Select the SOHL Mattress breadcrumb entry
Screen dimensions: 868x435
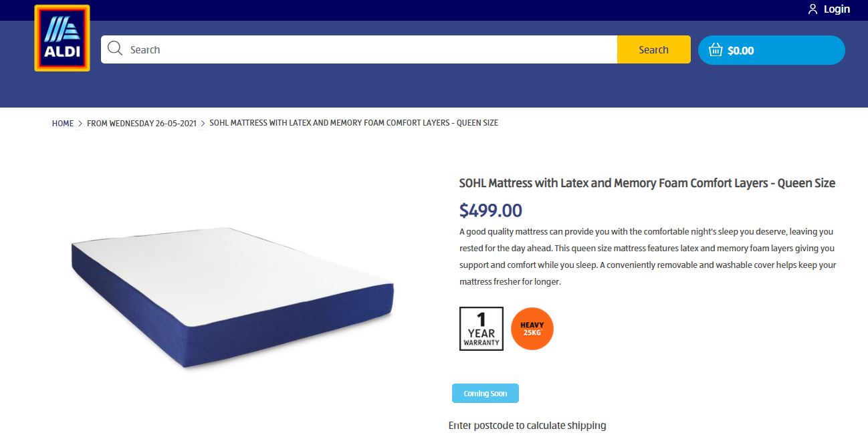click(x=354, y=122)
